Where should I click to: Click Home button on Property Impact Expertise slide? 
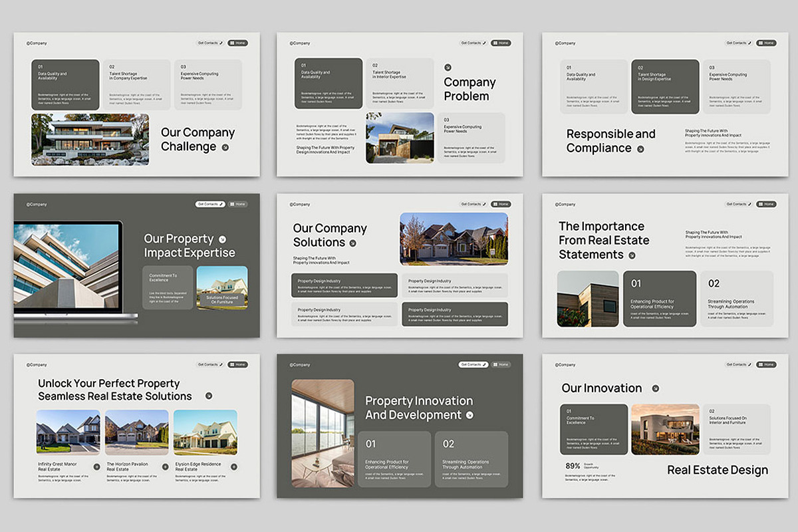pyautogui.click(x=237, y=204)
